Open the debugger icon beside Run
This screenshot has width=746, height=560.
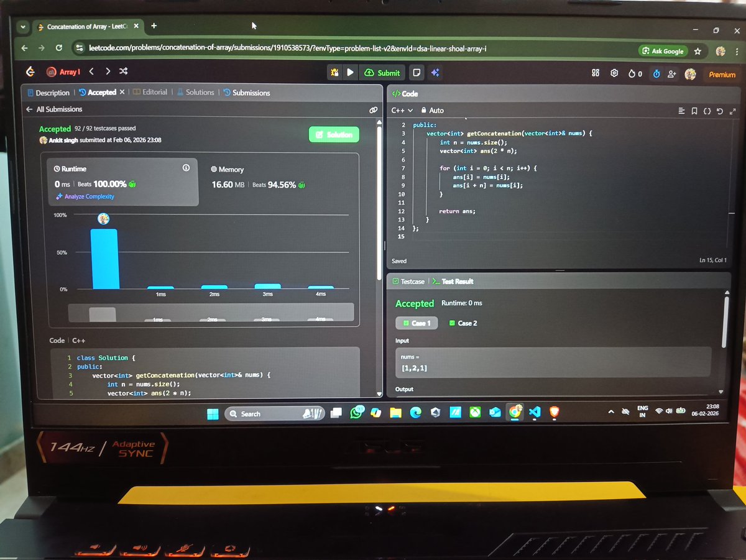pyautogui.click(x=334, y=73)
